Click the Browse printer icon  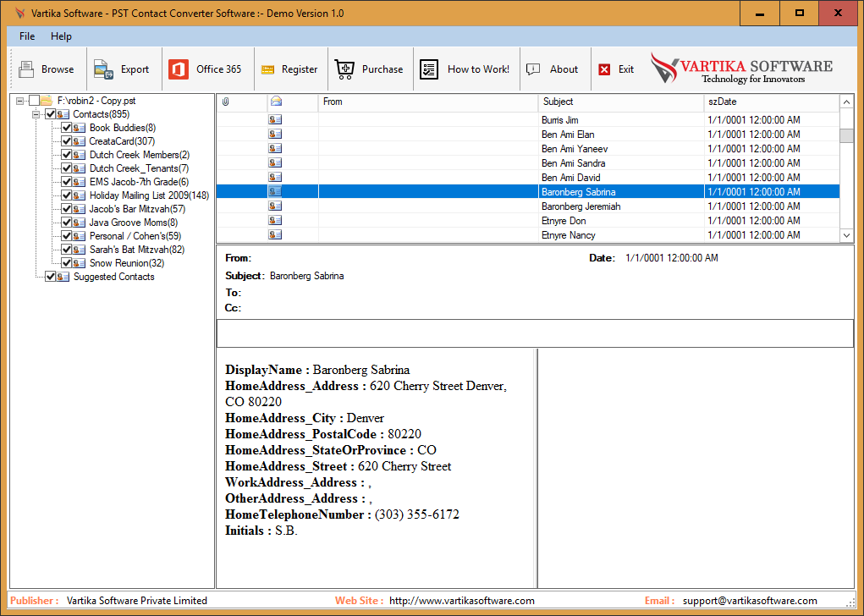click(26, 69)
